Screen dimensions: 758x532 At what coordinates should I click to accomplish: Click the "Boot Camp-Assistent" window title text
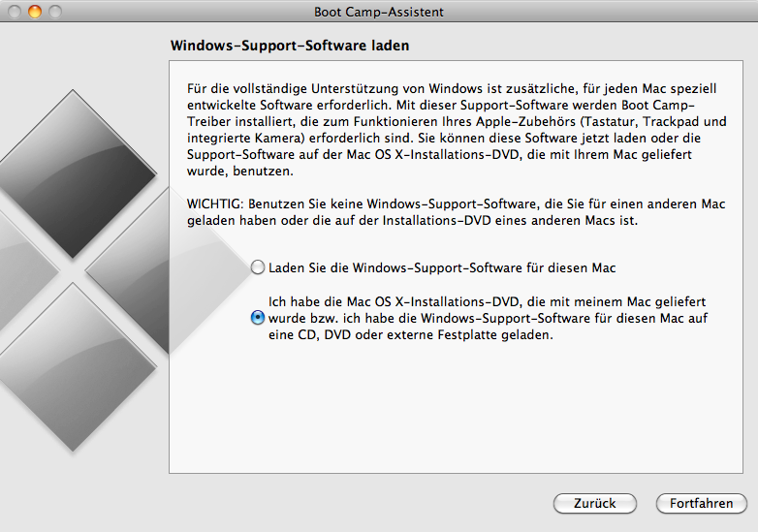(379, 12)
